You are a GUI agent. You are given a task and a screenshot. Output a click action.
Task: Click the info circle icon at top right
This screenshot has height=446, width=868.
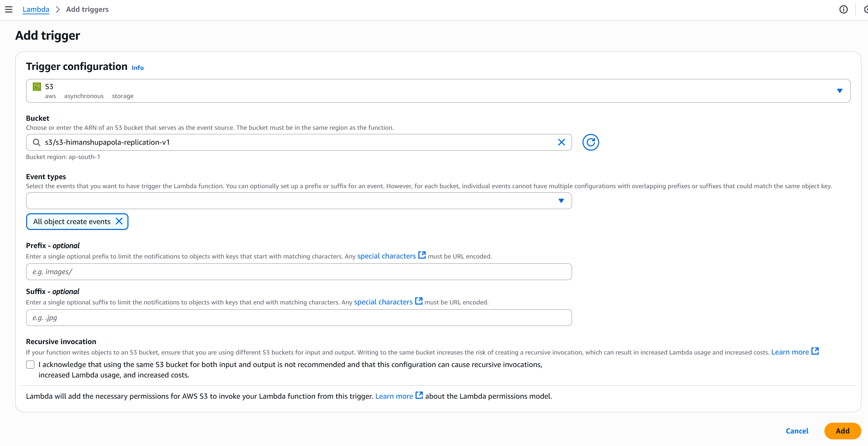pos(843,9)
